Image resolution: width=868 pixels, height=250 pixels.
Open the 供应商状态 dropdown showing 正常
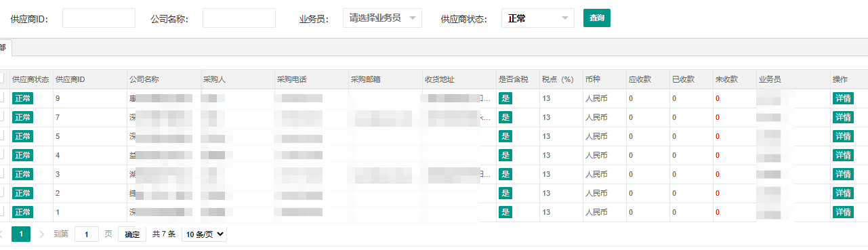pyautogui.click(x=538, y=18)
